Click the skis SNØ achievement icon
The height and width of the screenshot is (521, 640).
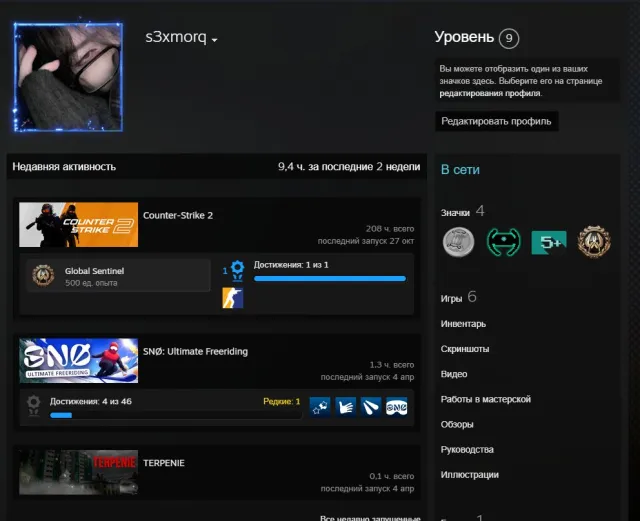[371, 407]
